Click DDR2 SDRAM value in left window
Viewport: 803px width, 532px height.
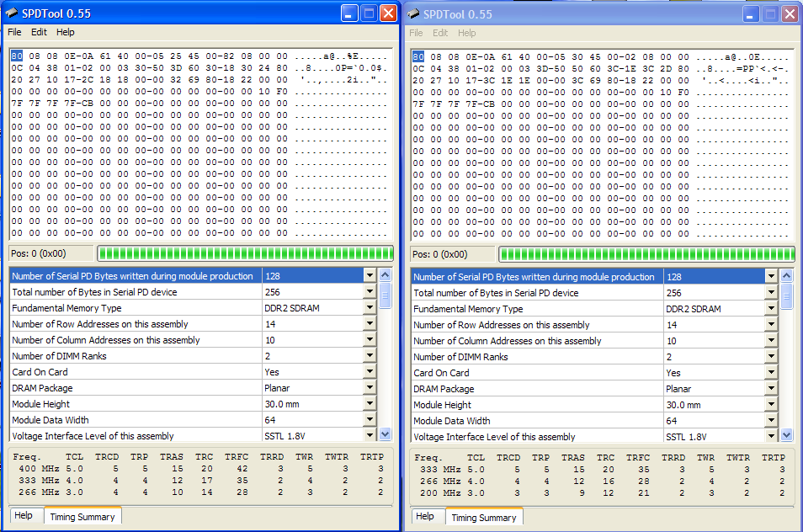click(292, 308)
